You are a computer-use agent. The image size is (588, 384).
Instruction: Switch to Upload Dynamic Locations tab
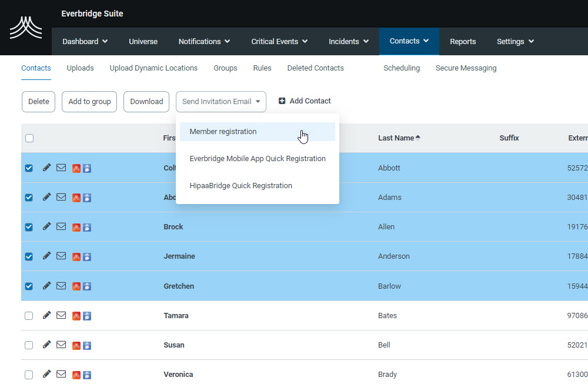[x=153, y=68]
